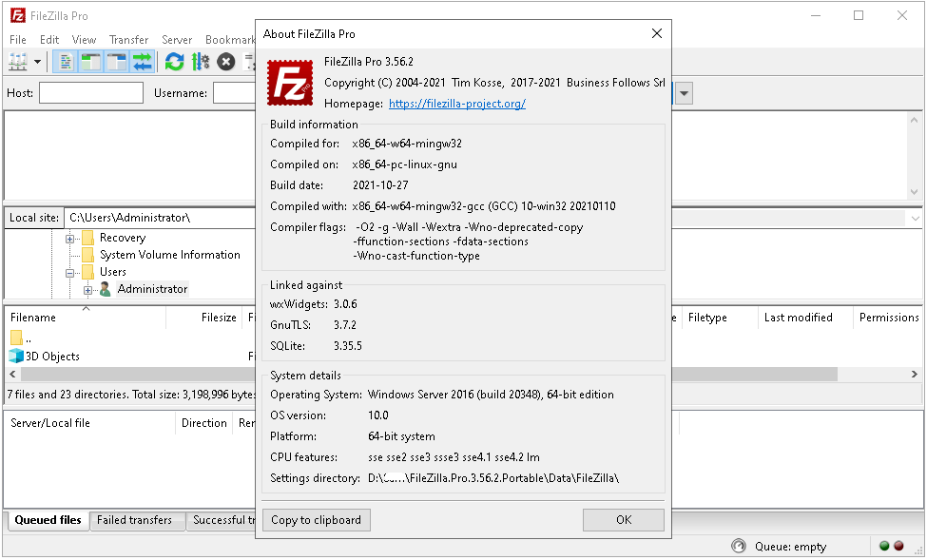This screenshot has width=927, height=560.
Task: Click OK in About dialog
Action: [x=624, y=520]
